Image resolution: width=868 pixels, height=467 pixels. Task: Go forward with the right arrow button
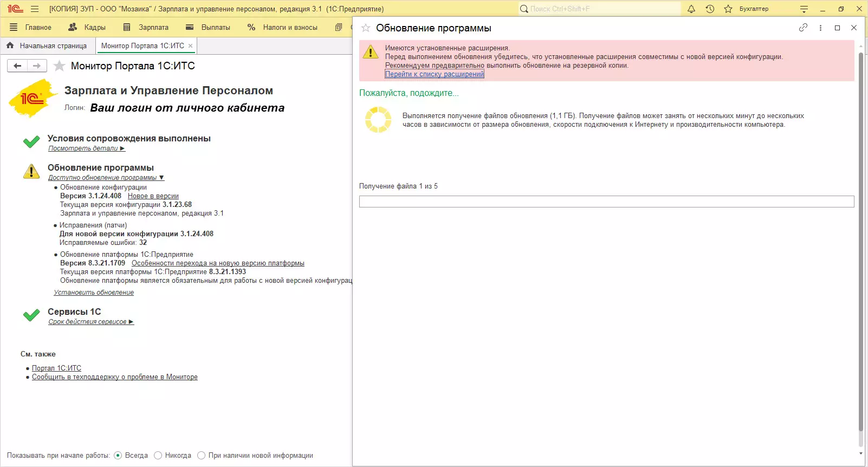(x=37, y=66)
